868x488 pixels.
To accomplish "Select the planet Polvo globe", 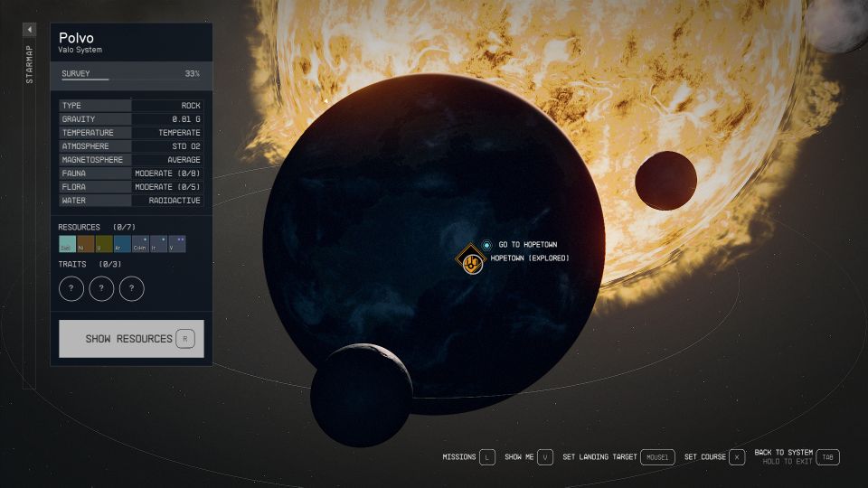I will (434, 243).
